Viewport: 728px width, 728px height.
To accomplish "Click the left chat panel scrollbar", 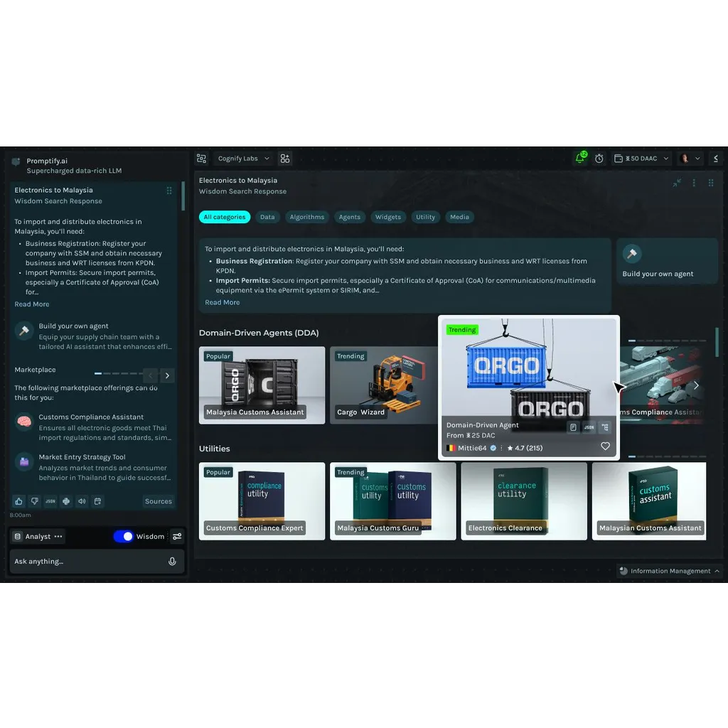I will (x=183, y=196).
